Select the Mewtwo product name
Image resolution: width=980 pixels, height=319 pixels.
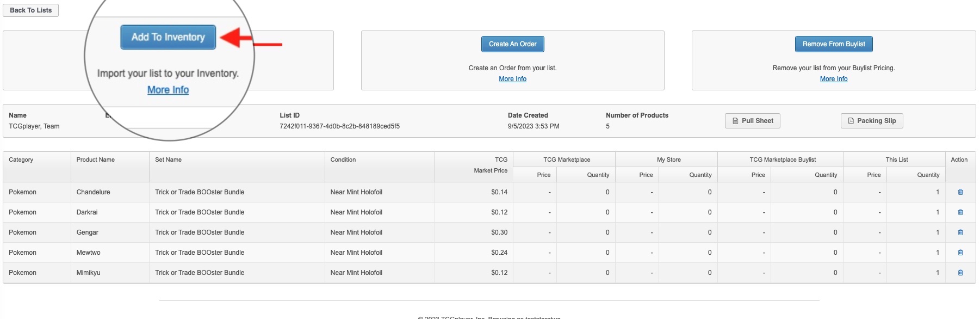coord(89,253)
